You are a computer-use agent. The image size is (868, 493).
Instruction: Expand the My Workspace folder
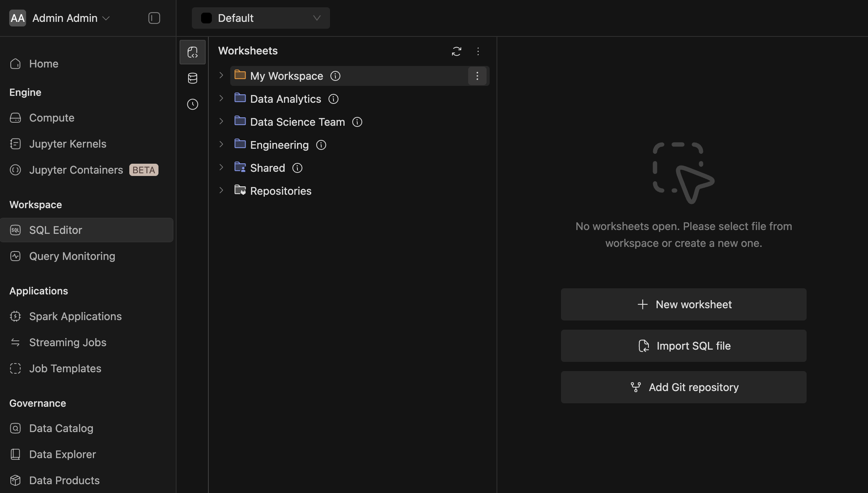pos(221,76)
